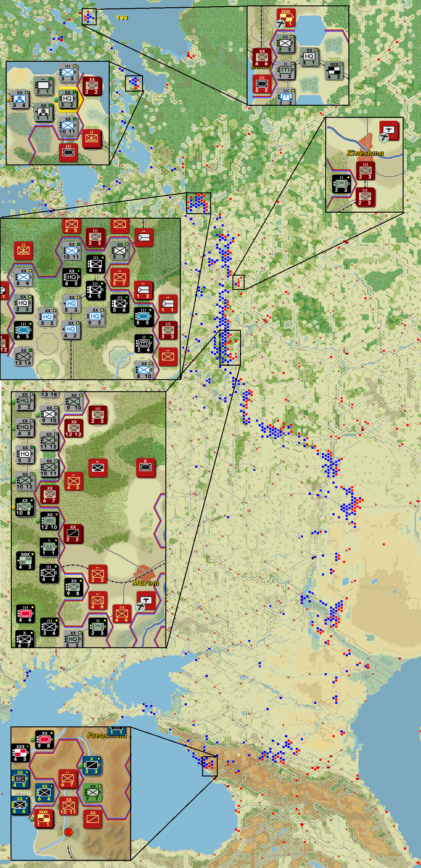Click the red III 4-4 regiment near Murom
The image size is (421, 868).
(x=122, y=614)
